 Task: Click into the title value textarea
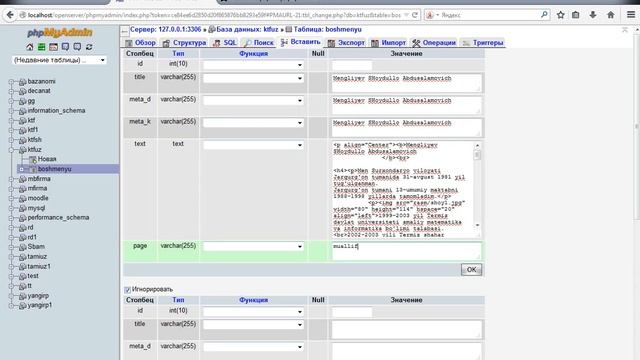[406, 83]
